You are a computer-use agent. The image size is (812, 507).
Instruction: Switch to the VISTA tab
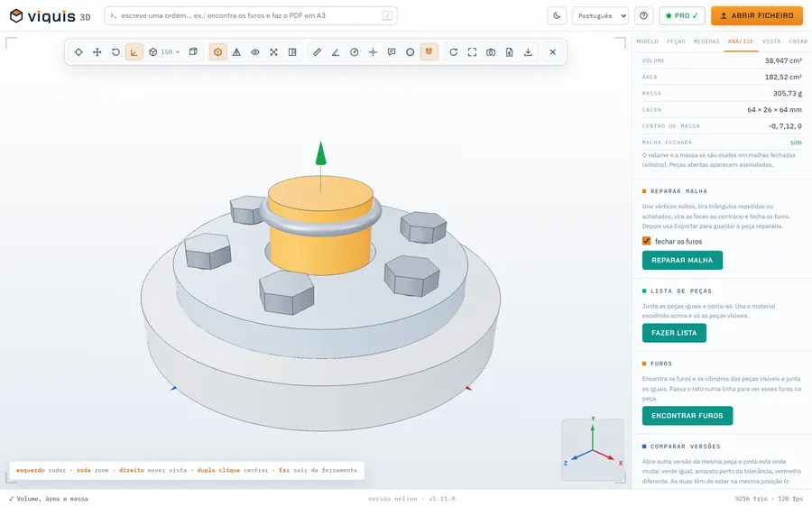tap(771, 41)
